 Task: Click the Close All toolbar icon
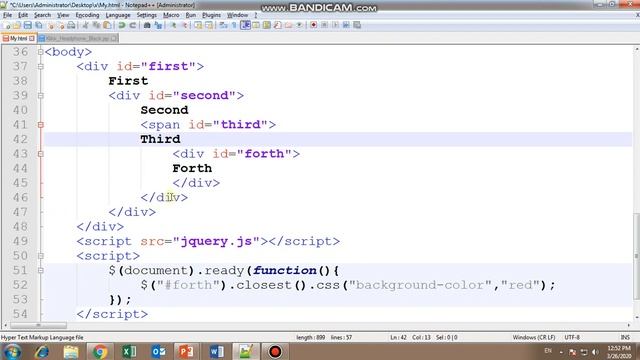(x=61, y=25)
